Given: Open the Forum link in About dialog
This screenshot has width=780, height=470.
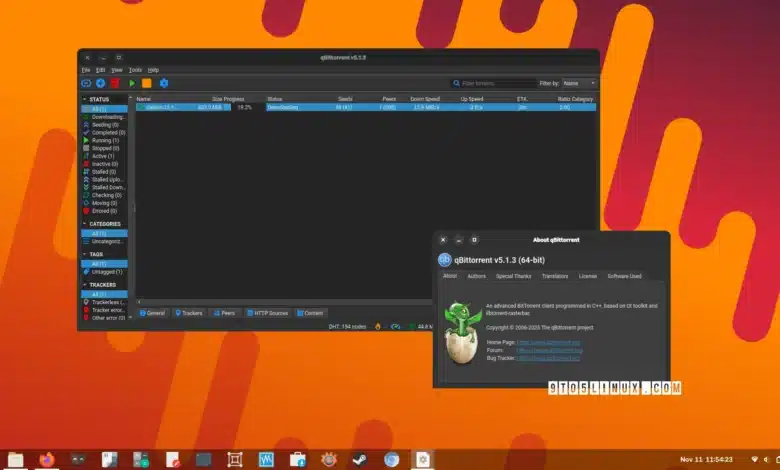Looking at the screenshot, I should (549, 350).
